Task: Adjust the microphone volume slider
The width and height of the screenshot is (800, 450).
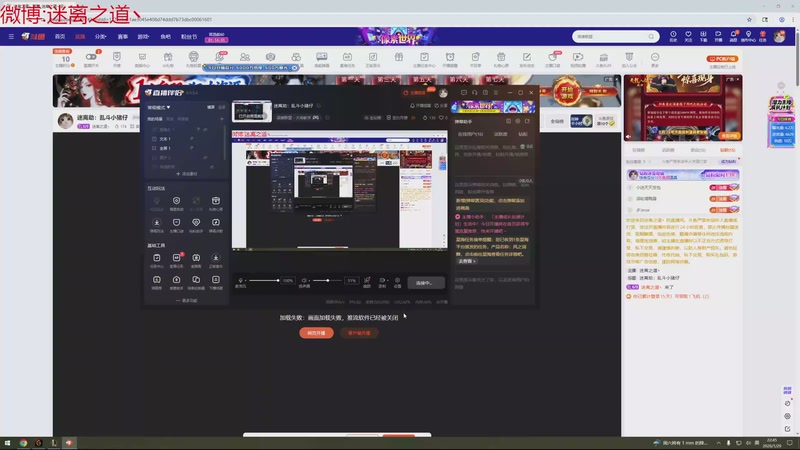Action: click(263, 281)
